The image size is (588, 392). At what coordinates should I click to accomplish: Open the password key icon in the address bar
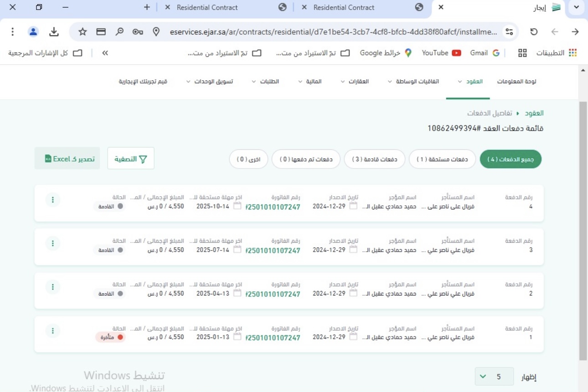click(138, 32)
